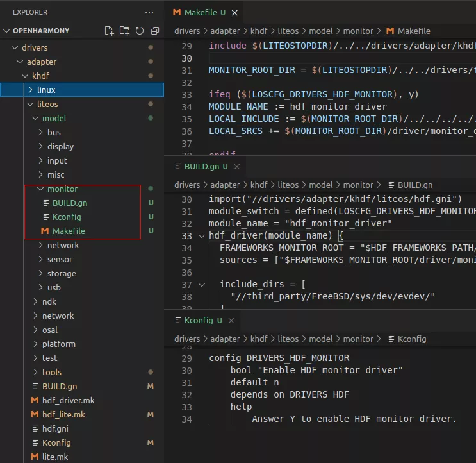This screenshot has height=463, width=476.
Task: Expand the display folder
Action: [82, 146]
